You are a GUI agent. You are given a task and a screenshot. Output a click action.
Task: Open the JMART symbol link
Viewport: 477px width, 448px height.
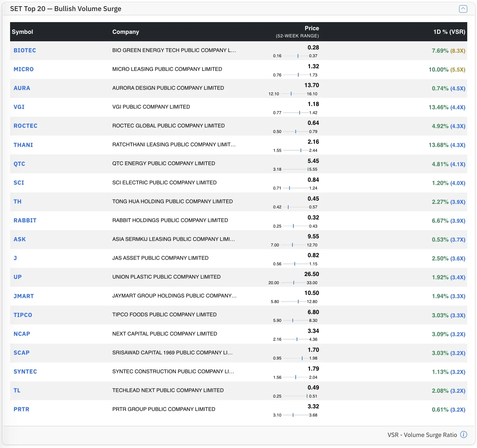tap(24, 296)
